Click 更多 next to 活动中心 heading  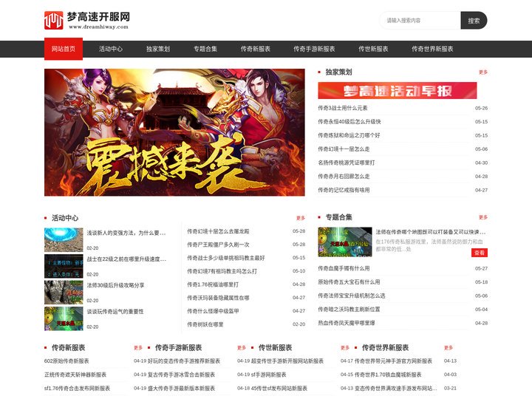tap(301, 218)
